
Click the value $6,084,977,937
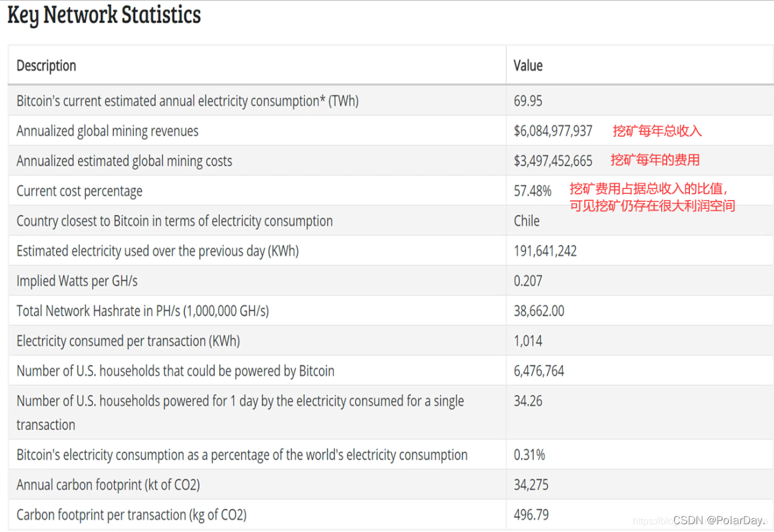(553, 131)
